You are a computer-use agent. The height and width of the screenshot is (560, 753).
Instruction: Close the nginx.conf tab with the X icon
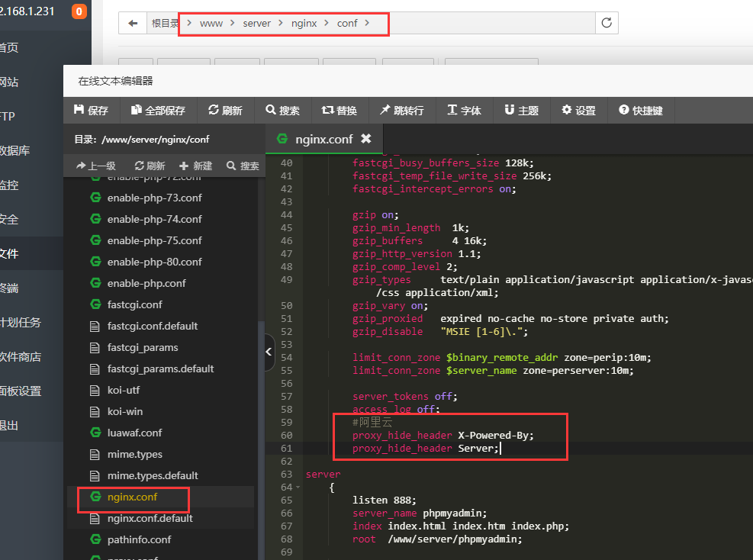coord(366,139)
